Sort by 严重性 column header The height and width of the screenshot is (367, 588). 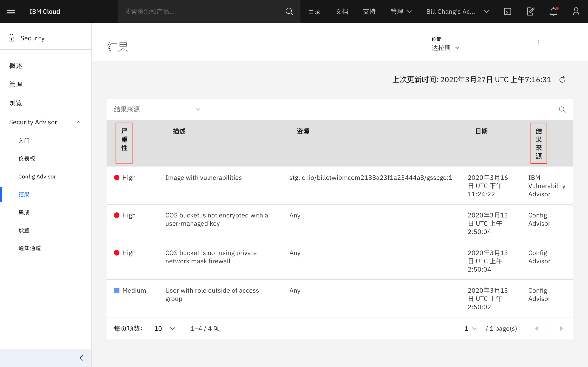[x=124, y=139]
